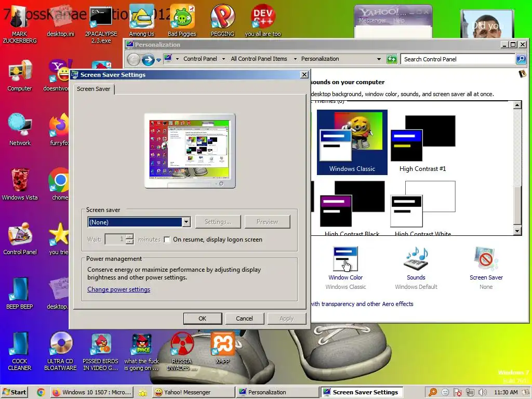Select the Windows Classic theme
Image resolution: width=532 pixels, height=399 pixels.
[x=352, y=142]
